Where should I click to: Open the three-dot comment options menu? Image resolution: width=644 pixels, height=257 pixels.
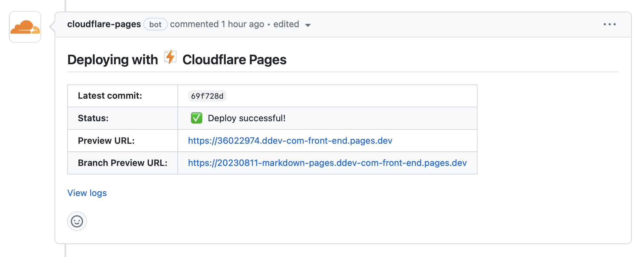(x=609, y=25)
